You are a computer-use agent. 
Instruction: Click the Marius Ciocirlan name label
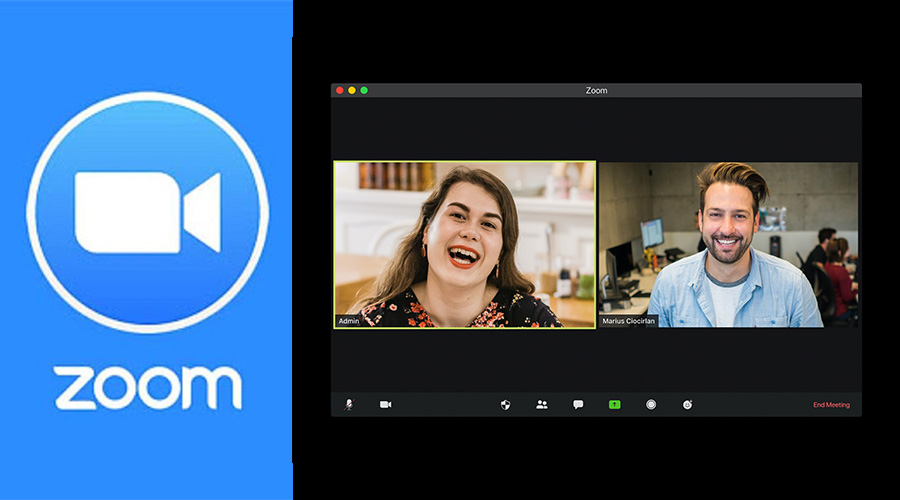pos(628,321)
